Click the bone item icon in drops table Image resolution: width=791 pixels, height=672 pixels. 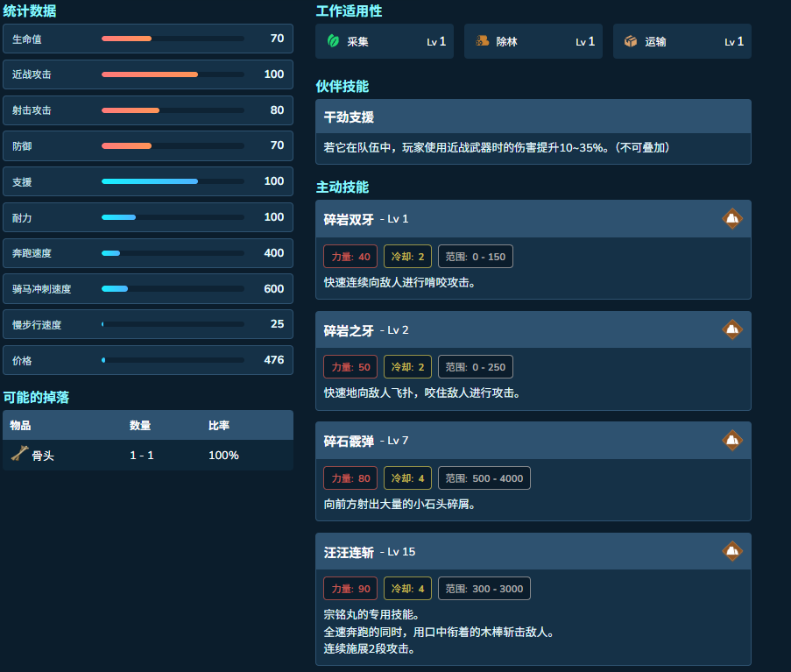click(19, 454)
